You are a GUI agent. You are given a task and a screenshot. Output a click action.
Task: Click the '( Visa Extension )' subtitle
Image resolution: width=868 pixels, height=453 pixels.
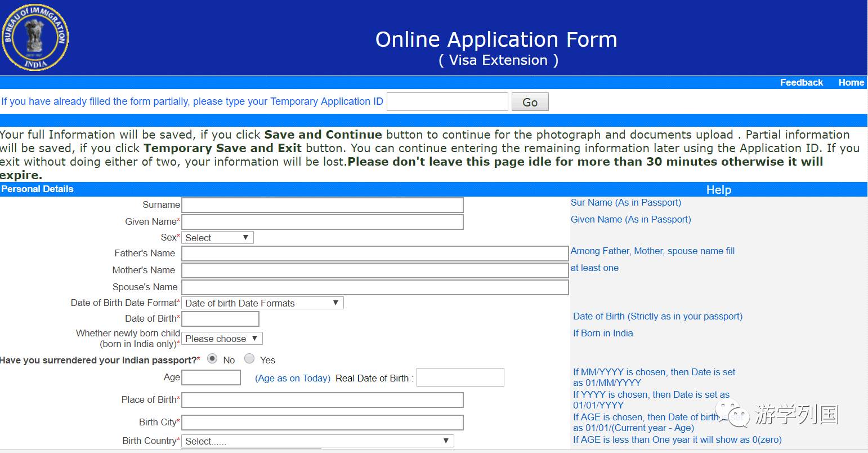499,60
